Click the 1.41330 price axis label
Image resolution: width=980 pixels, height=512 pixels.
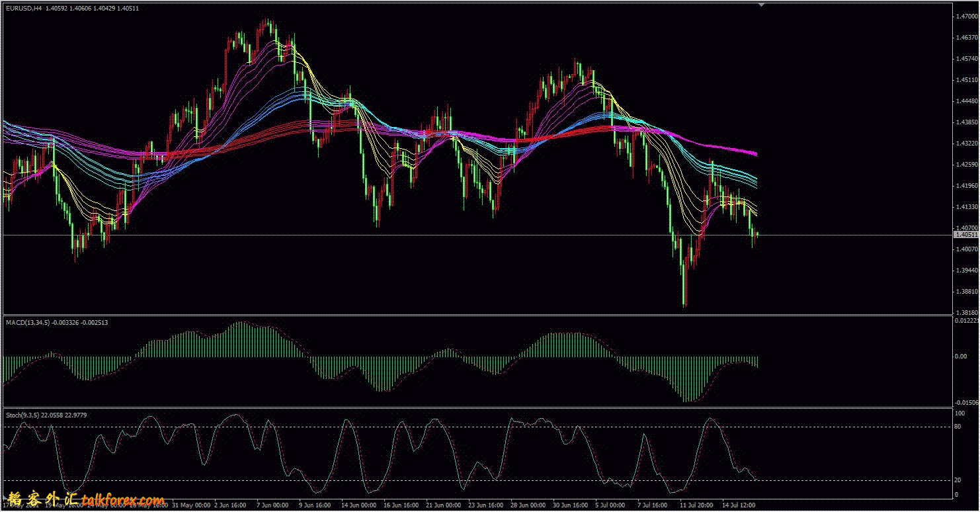click(967, 206)
